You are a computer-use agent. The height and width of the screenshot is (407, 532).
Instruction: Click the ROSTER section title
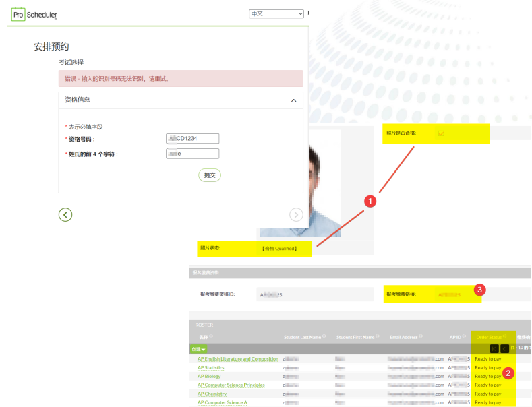204,325
